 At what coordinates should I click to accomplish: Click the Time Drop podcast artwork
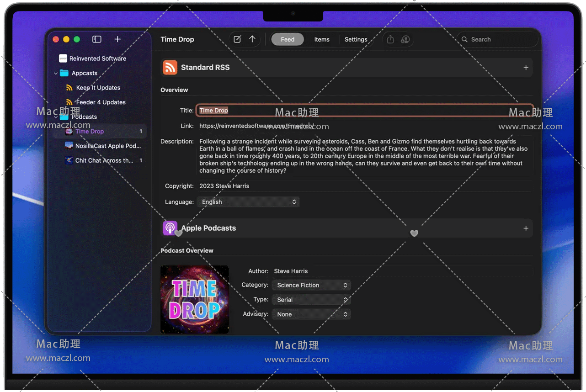click(195, 299)
